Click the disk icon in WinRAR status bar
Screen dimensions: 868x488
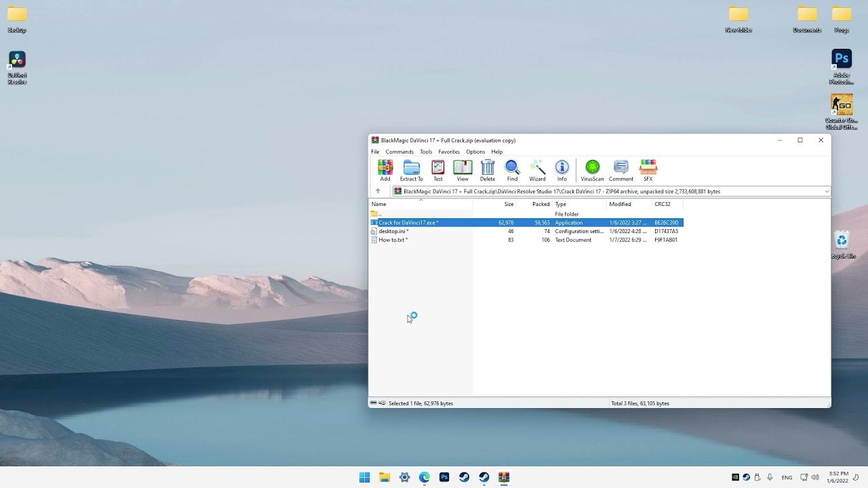[373, 403]
